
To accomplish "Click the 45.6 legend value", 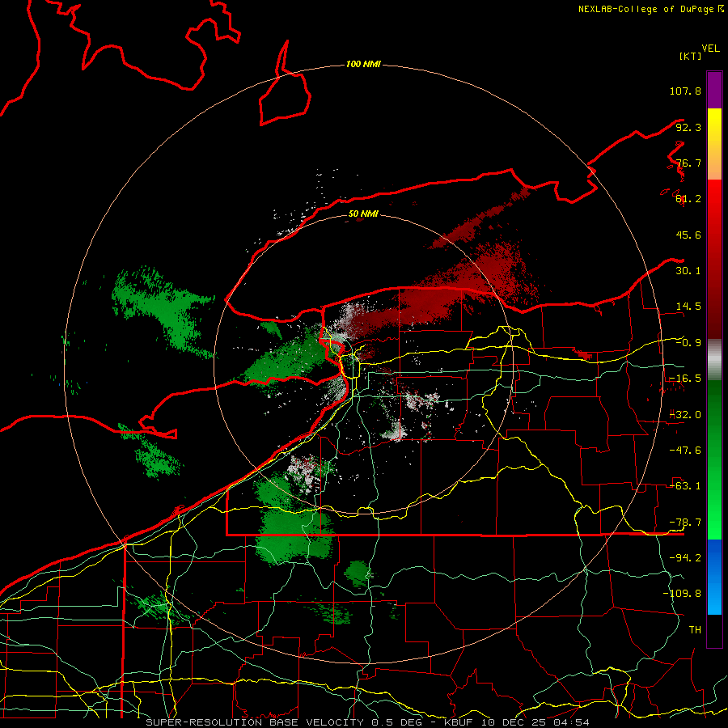I will tap(688, 235).
